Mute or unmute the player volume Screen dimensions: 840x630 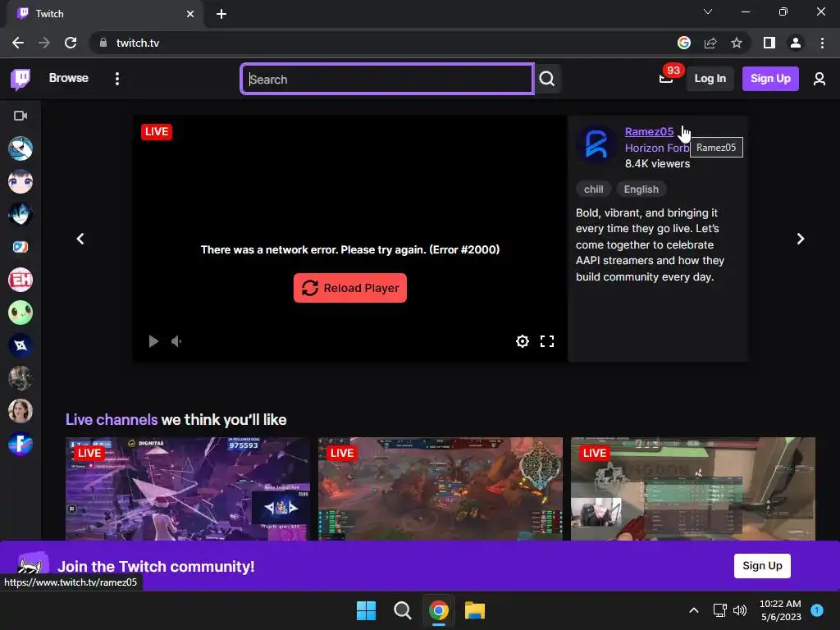(x=176, y=341)
